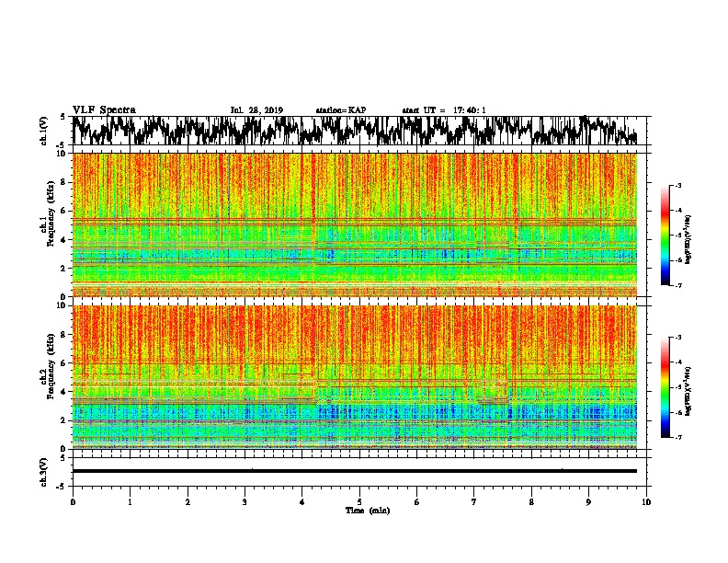Viewport: 728px width, 563px height.
Task: Click the "-7" label on ch.2 colorbar
Action: [x=678, y=438]
